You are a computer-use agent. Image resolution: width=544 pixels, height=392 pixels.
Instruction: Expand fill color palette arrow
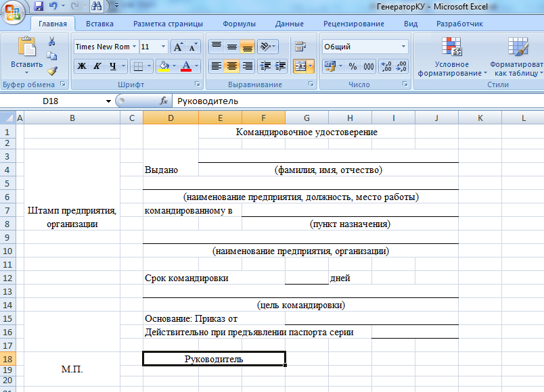click(175, 66)
